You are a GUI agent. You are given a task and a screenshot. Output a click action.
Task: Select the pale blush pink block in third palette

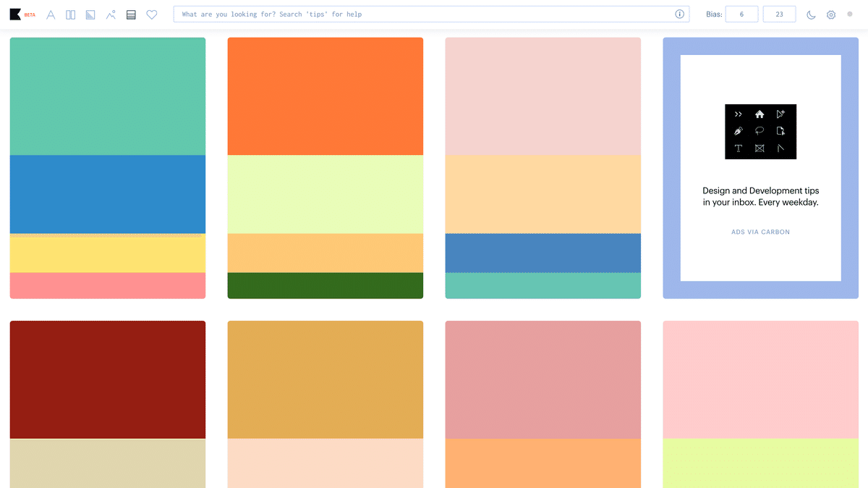[543, 96]
